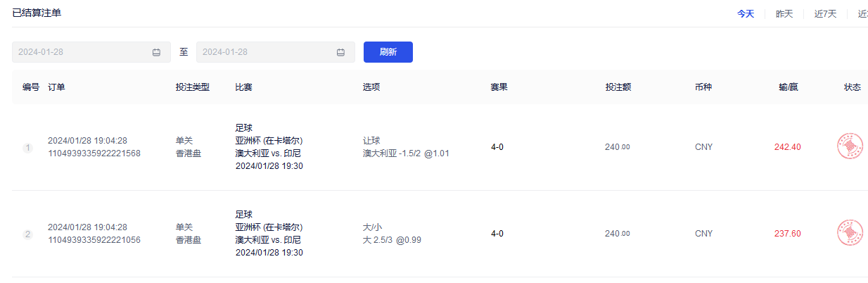Open start date field 2024-01-28
This screenshot has height=283, width=868.
tap(91, 52)
